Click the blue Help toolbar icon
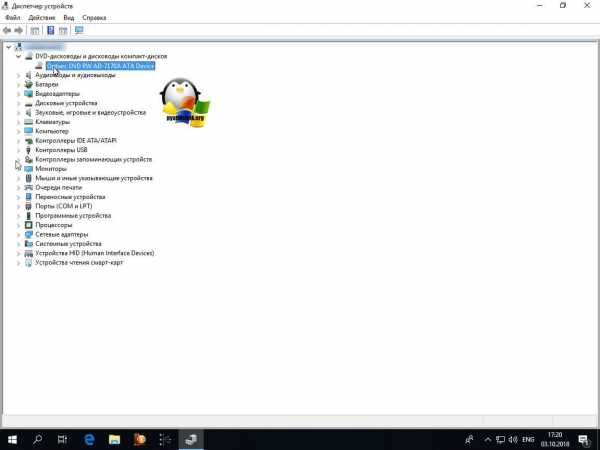 (50, 30)
